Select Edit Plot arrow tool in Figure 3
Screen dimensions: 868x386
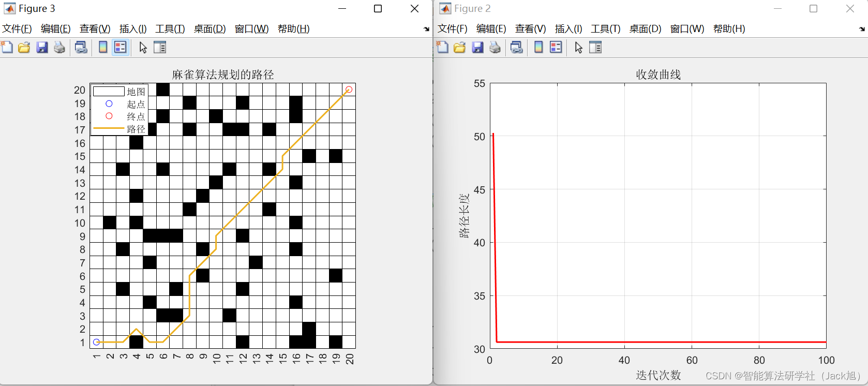point(143,48)
